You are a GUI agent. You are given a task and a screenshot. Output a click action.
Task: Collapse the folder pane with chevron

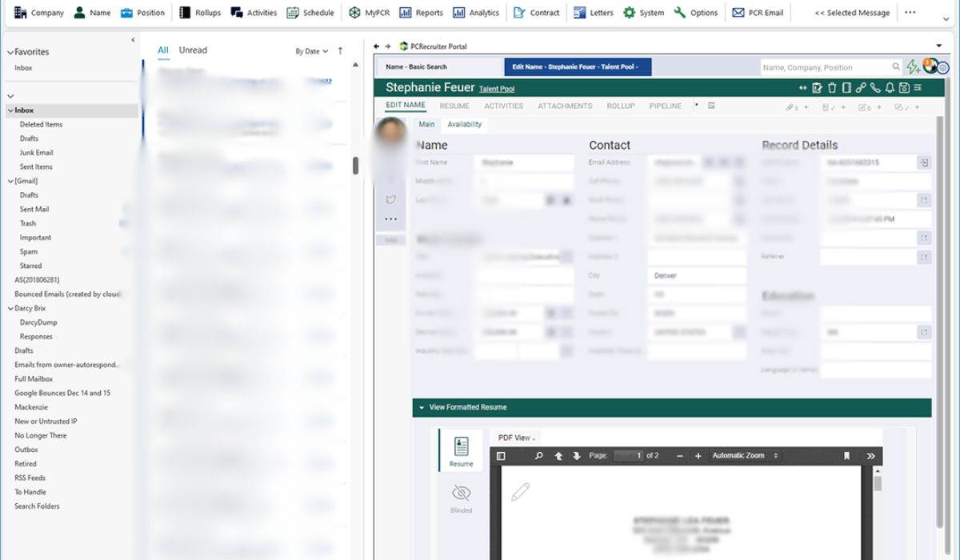133,40
